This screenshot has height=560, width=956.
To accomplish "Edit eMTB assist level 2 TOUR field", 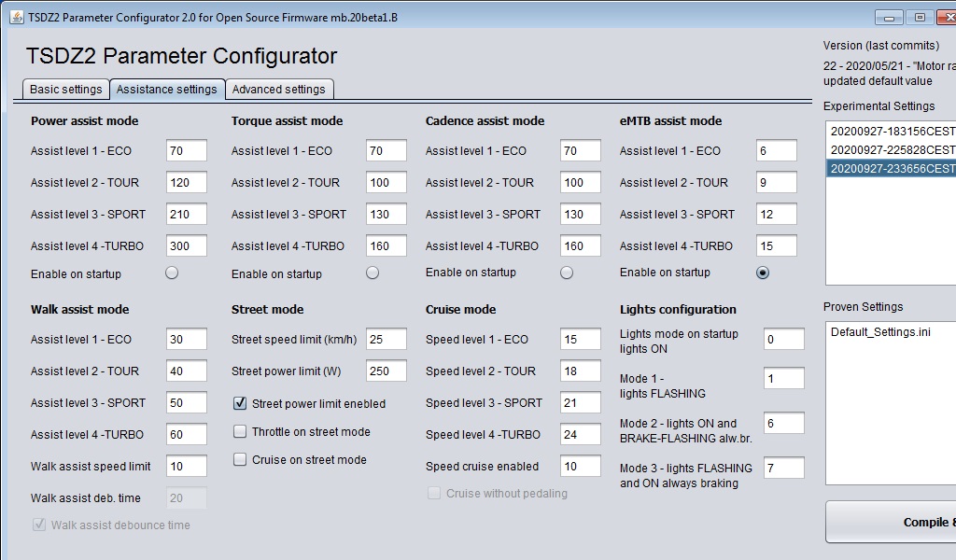I will [x=777, y=182].
